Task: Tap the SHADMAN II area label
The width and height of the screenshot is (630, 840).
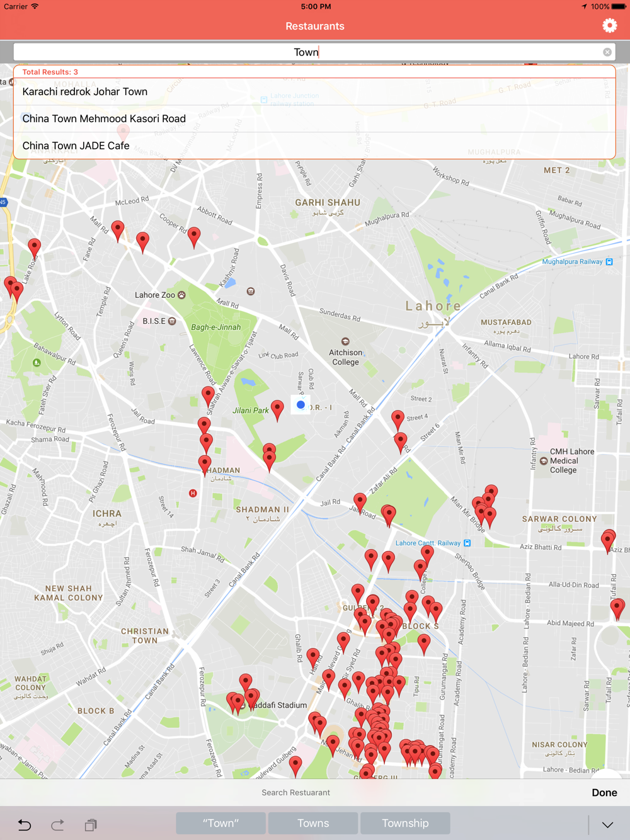Action: pyautogui.click(x=263, y=510)
